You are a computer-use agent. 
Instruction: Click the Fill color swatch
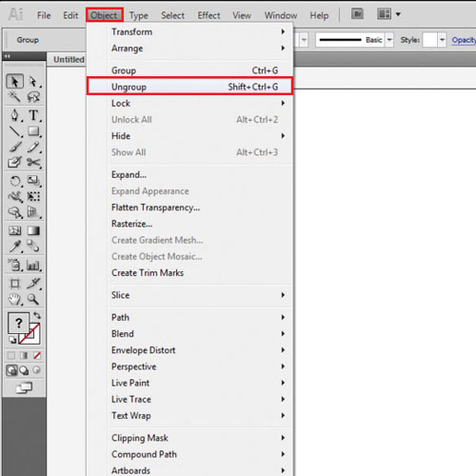18,323
